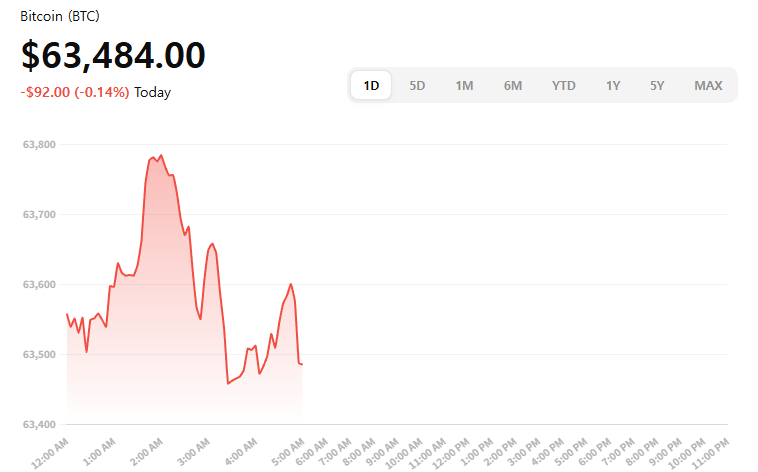
Task: Select the YTD range tab
Action: [563, 86]
